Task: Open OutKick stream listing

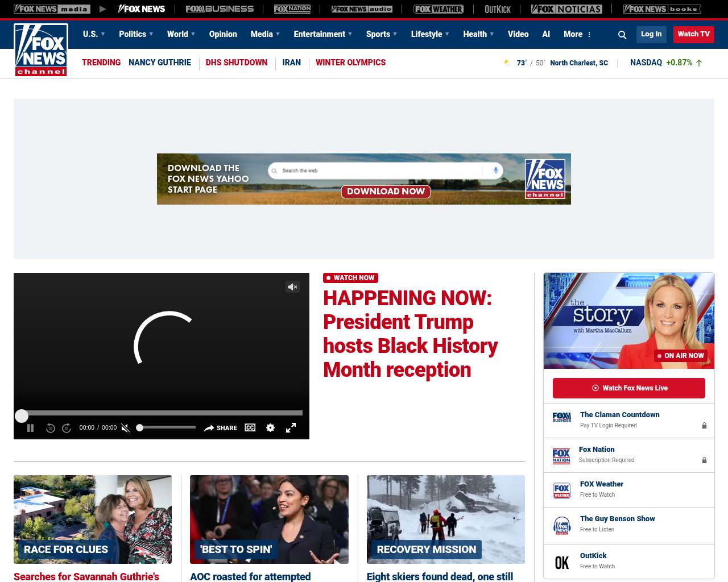Action: click(x=629, y=562)
